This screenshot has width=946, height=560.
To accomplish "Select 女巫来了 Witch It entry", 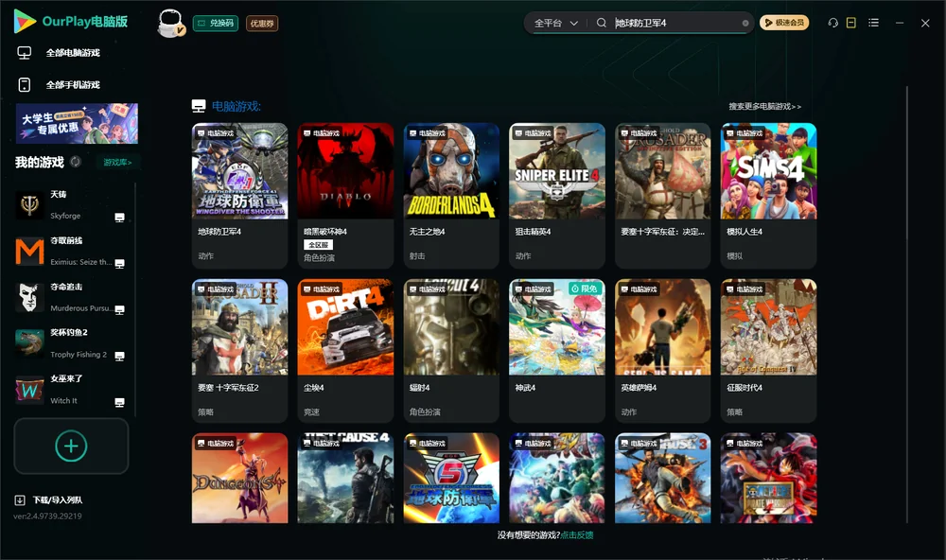I will coord(70,390).
